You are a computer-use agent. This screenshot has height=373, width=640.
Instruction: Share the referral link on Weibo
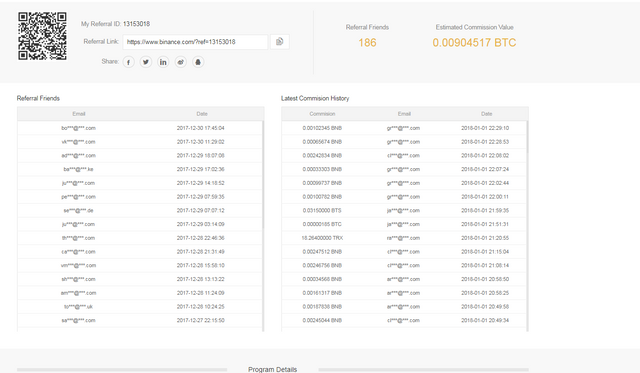[x=180, y=62]
